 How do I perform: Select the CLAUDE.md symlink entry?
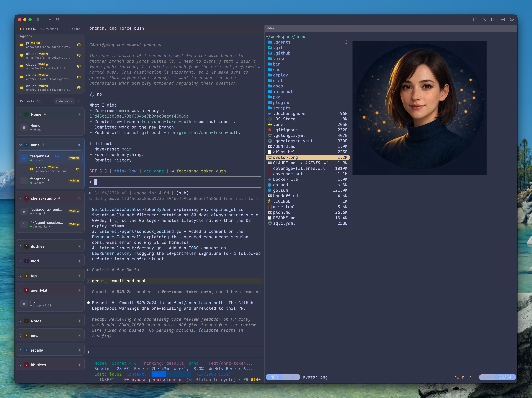point(308,163)
